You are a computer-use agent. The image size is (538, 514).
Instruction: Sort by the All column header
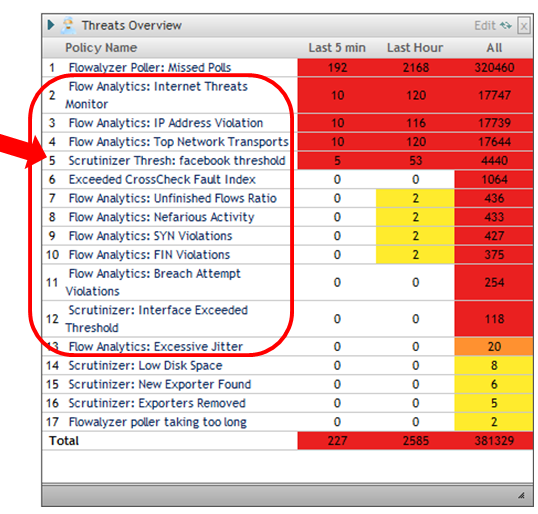[494, 48]
